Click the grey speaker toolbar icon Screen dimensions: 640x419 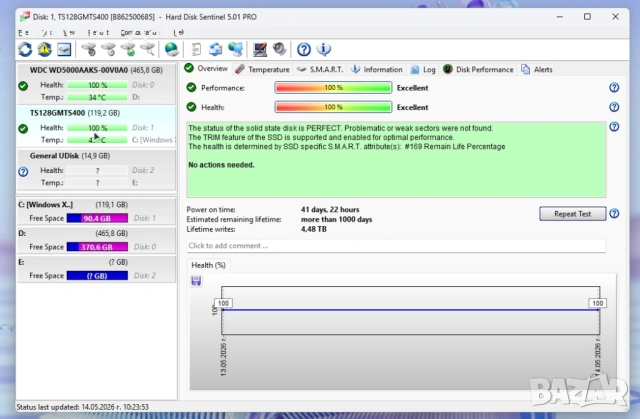coord(280,49)
